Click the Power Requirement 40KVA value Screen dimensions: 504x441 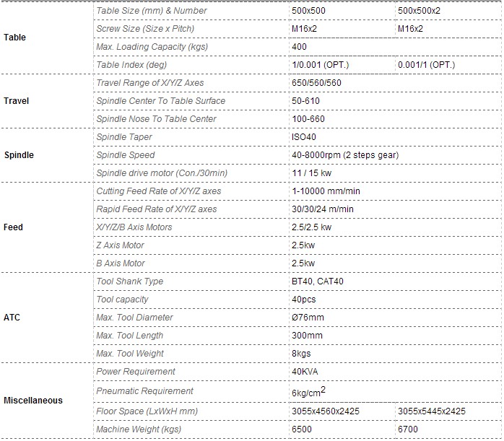pyautogui.click(x=305, y=372)
